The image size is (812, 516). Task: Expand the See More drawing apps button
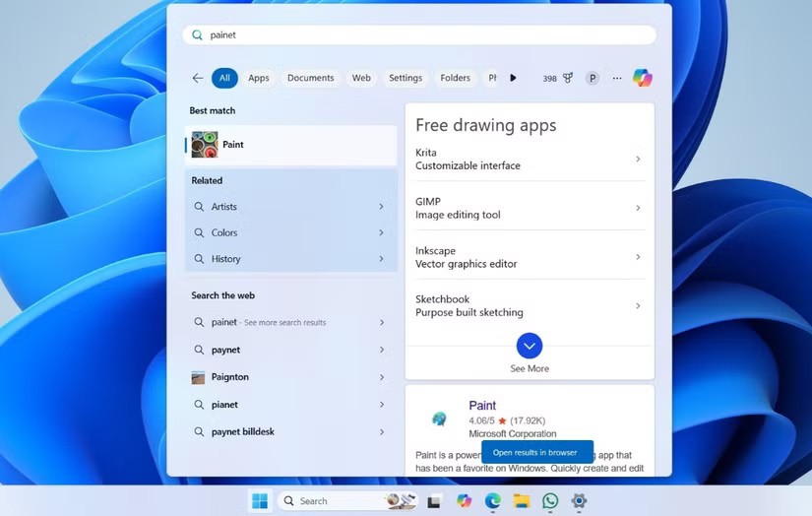click(x=530, y=346)
